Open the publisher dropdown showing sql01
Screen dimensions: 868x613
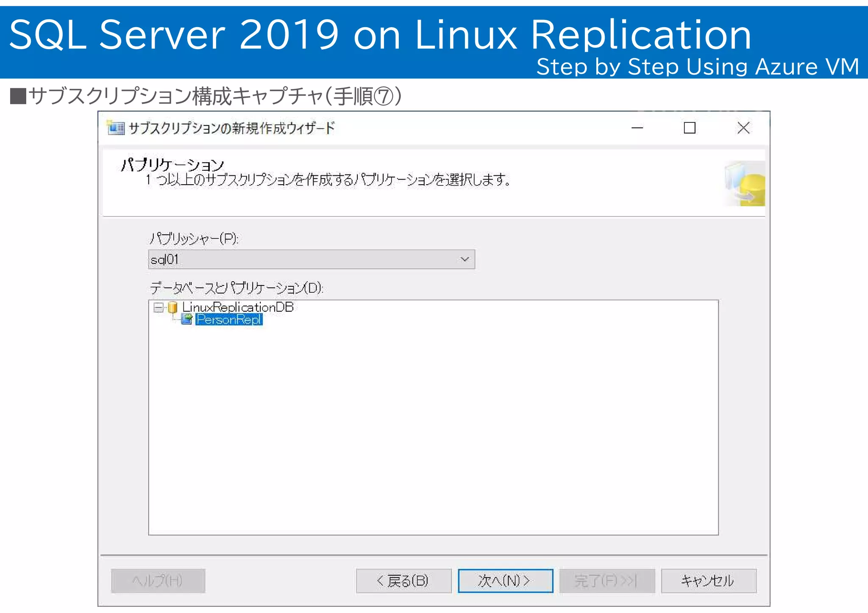pyautogui.click(x=312, y=259)
